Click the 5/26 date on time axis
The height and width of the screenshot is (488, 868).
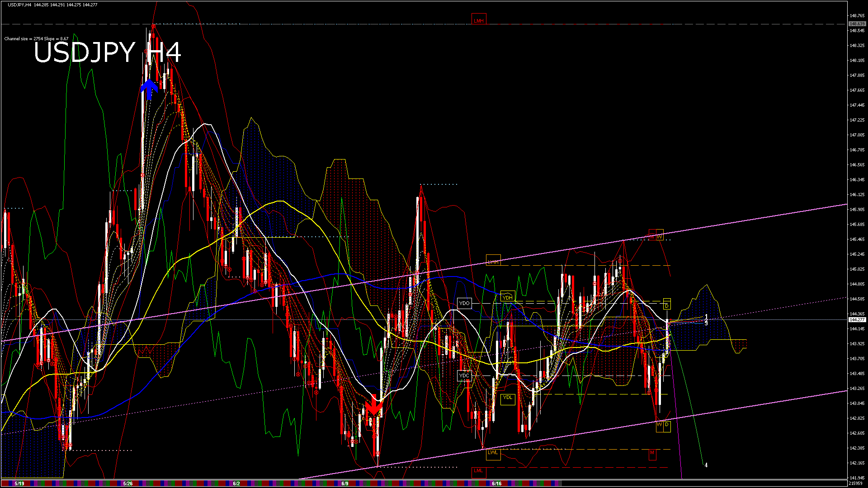[128, 483]
